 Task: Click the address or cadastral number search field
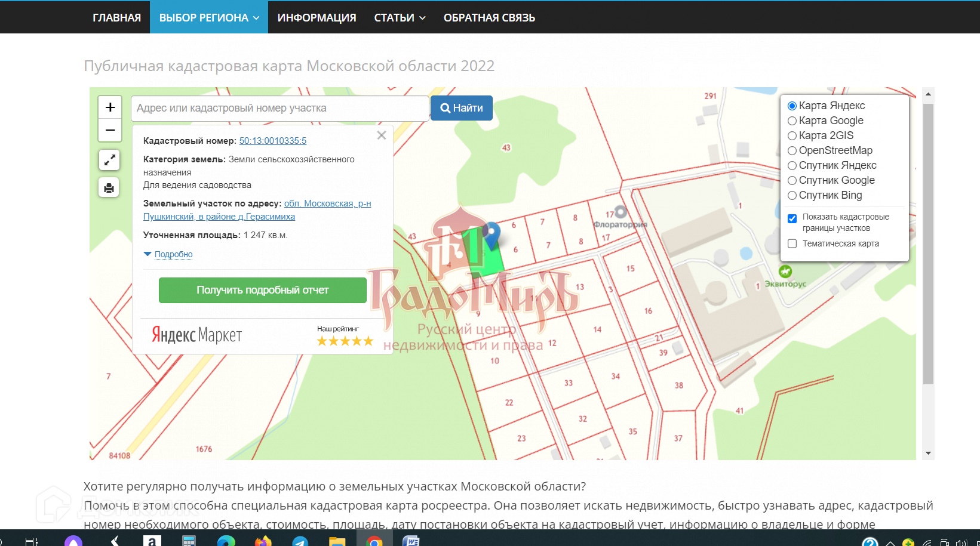coord(279,108)
